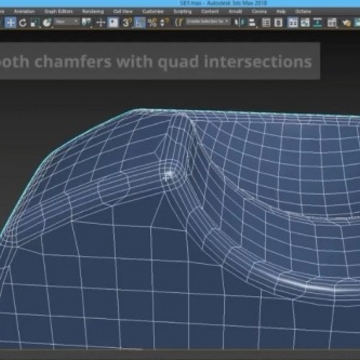Image resolution: width=360 pixels, height=360 pixels.
Task: Activate the Select and Place tool
Action: [x=47, y=23]
